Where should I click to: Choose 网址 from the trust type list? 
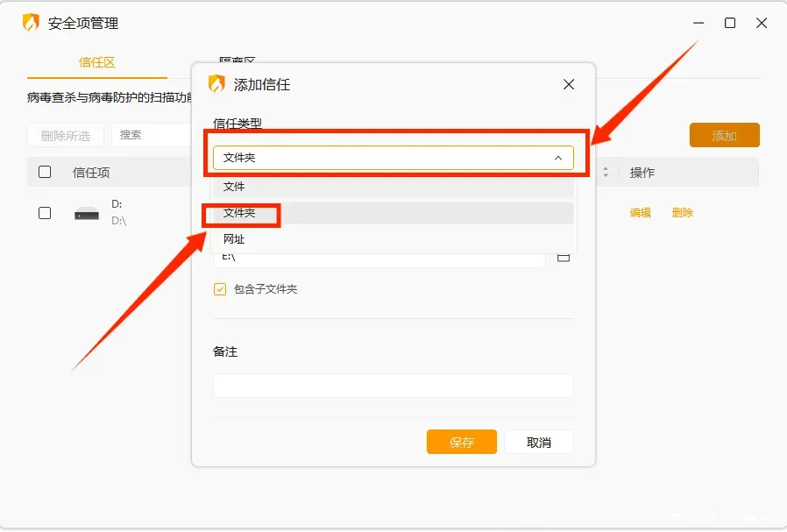[x=234, y=239]
